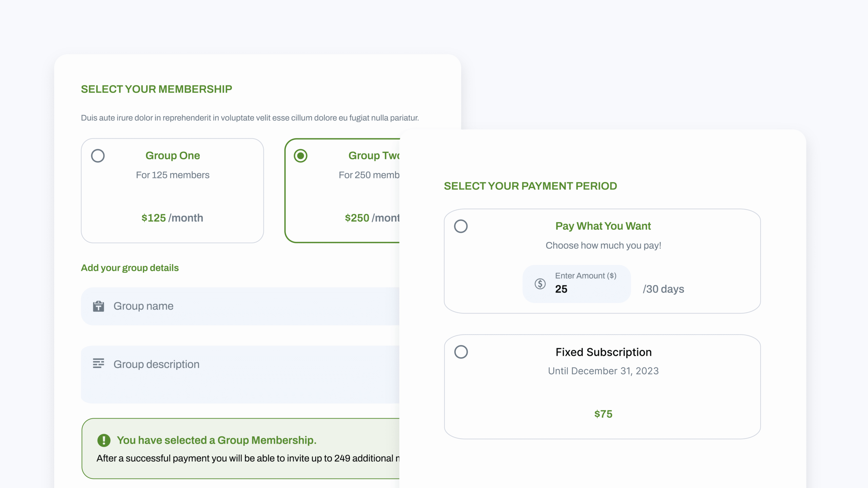Select the Group Two radio button
Image resolution: width=868 pixels, height=488 pixels.
point(300,156)
